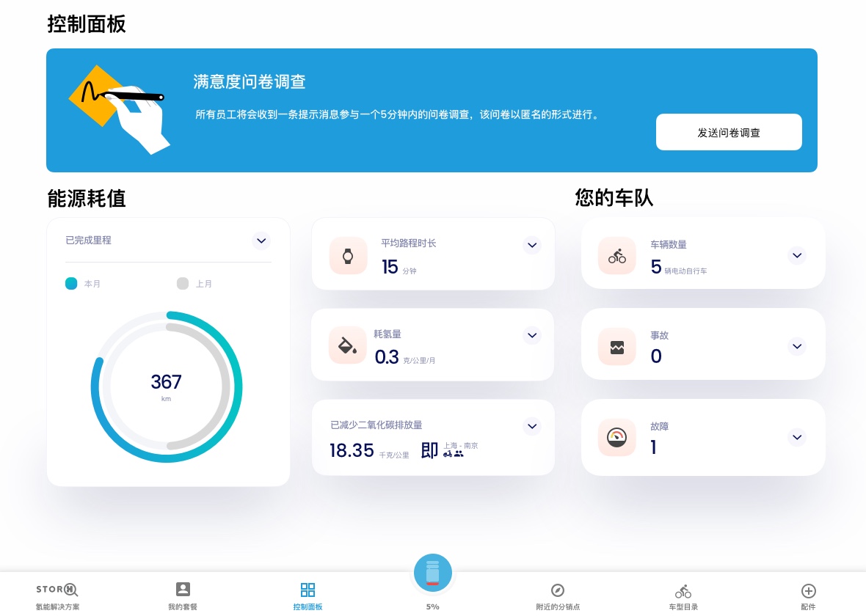866x616 pixels.
Task: Click the 配件 plus circle icon
Action: coord(808,590)
